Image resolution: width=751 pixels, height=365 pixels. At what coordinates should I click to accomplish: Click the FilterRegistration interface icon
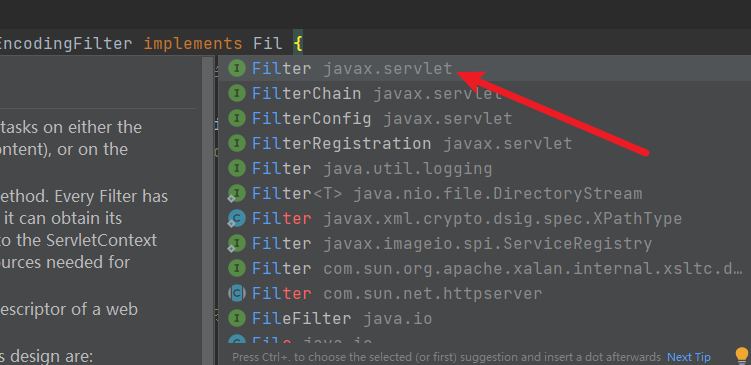[237, 143]
